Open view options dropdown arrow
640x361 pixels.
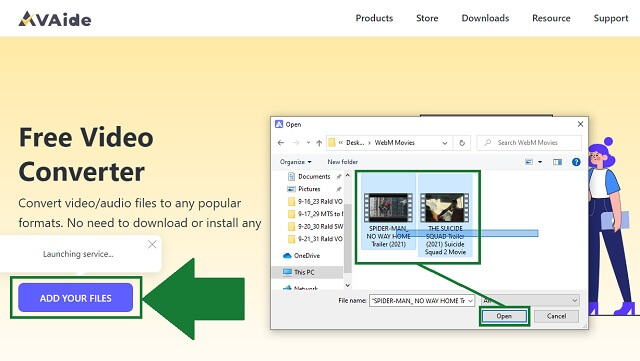[x=540, y=162]
